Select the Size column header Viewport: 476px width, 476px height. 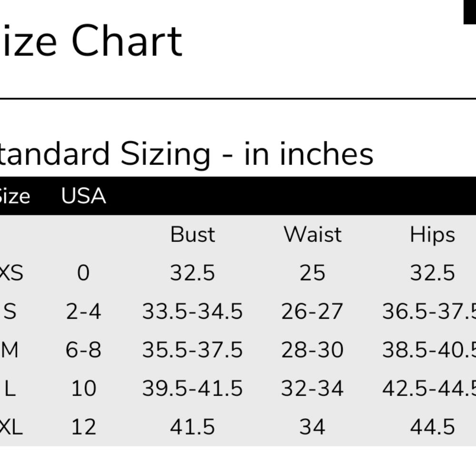pos(14,196)
